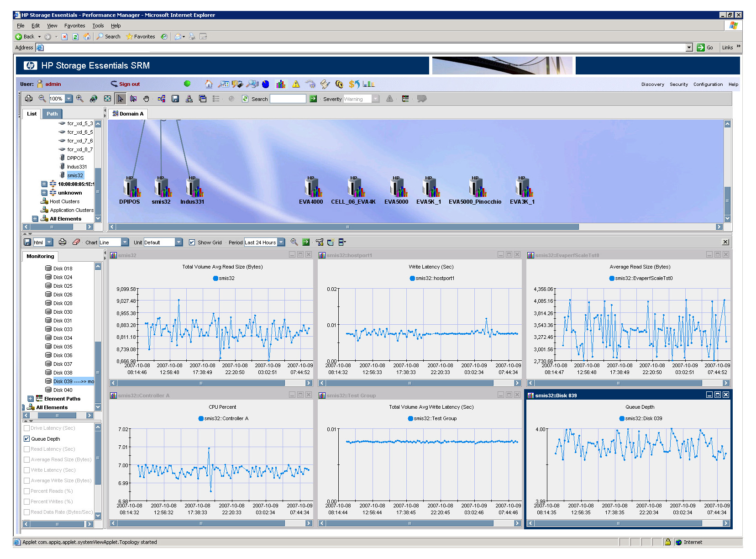The width and height of the screenshot is (756, 559).
Task: Open the Chart type Line dropdown
Action: (125, 242)
